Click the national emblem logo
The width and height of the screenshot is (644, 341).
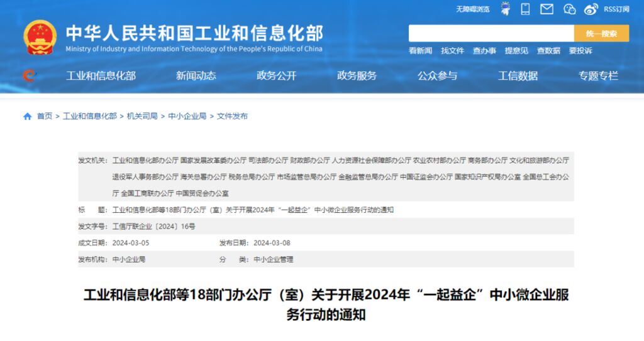(x=40, y=37)
